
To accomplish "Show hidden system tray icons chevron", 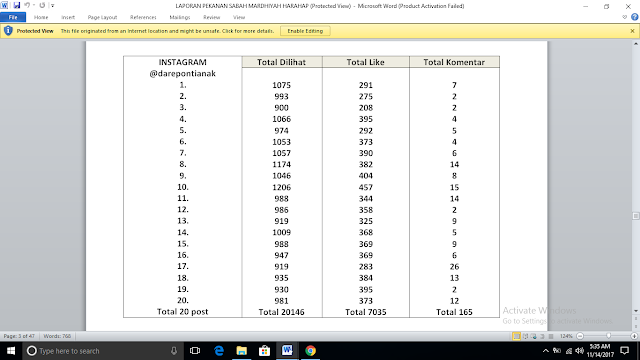I will 545,351.
